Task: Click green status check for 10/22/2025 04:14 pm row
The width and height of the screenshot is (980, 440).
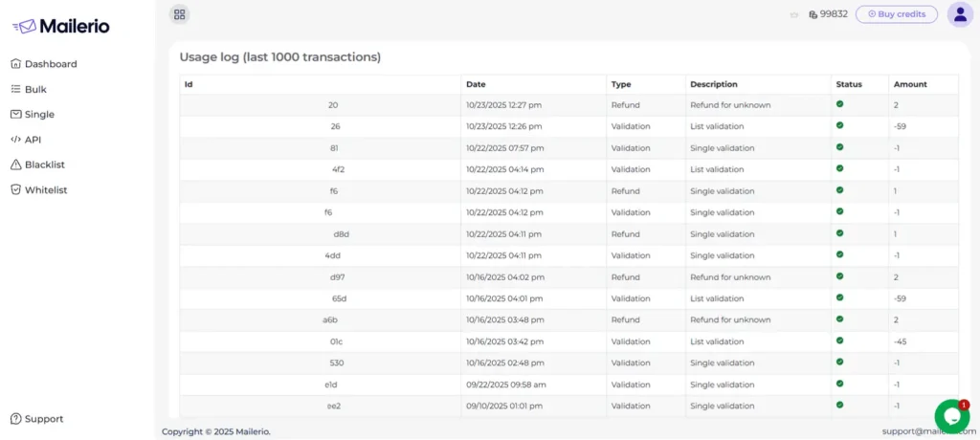Action: [x=840, y=168]
